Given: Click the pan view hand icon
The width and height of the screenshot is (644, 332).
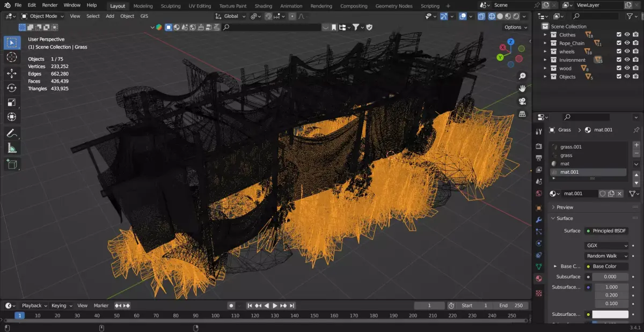Looking at the screenshot, I should (522, 88).
